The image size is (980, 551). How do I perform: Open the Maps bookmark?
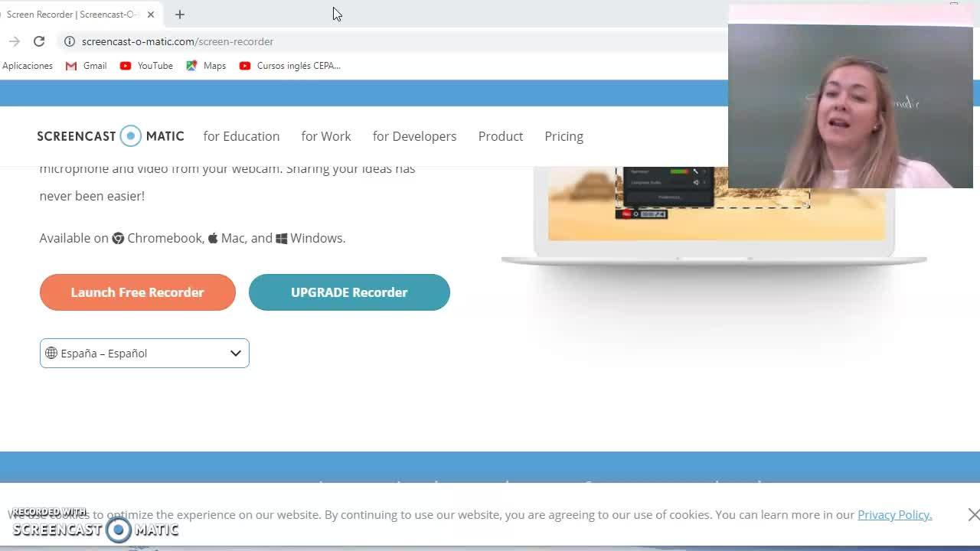(206, 66)
